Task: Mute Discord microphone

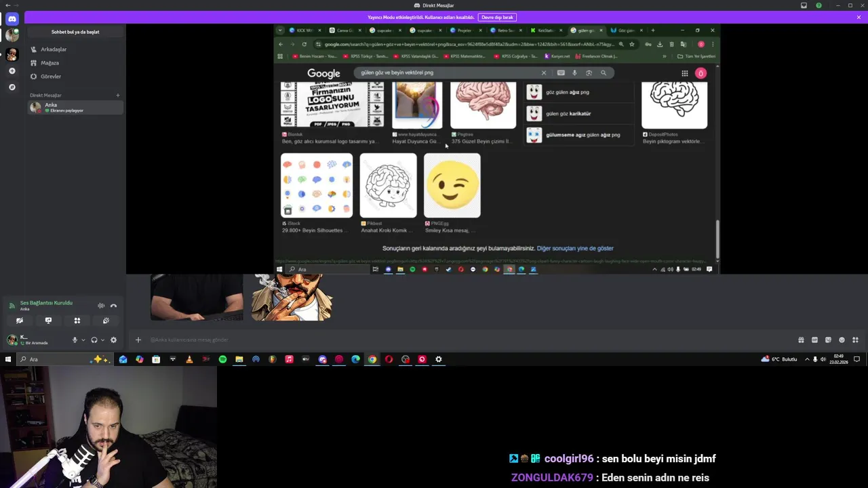Action: (x=75, y=340)
